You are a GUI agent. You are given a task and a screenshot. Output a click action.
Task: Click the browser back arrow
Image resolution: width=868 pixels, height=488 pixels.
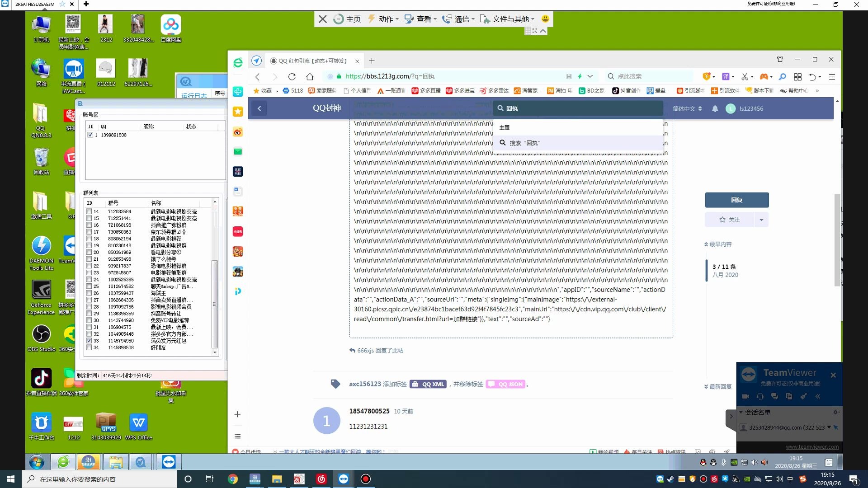[x=257, y=77]
